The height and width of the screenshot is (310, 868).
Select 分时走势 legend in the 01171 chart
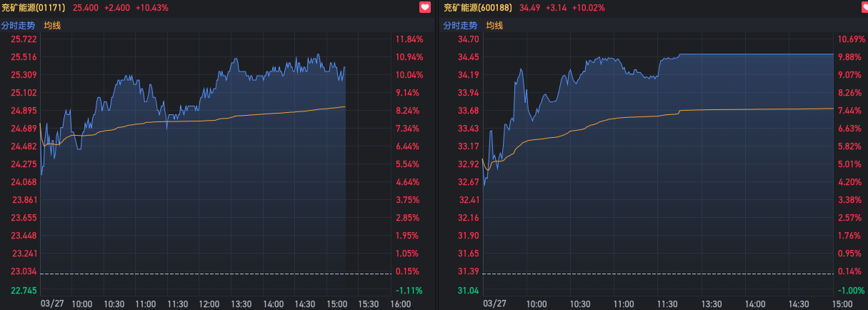click(19, 26)
